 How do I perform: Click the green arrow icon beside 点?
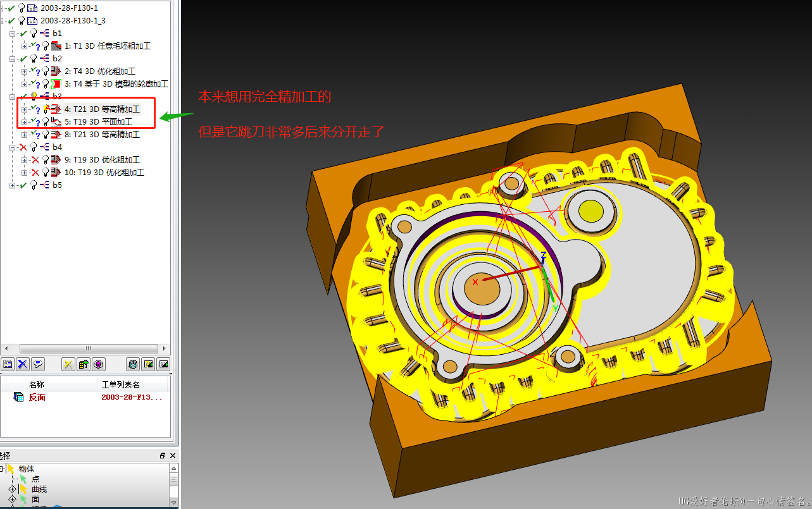click(x=23, y=479)
